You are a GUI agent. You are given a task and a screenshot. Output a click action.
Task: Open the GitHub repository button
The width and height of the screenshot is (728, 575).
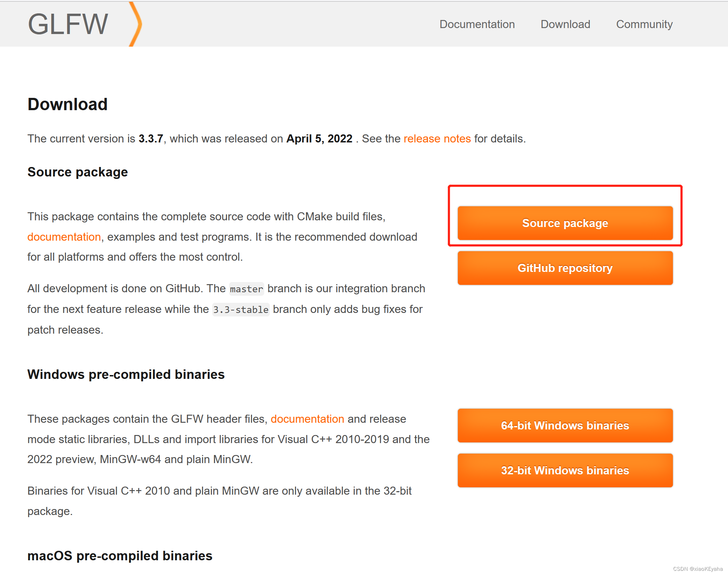[565, 268]
